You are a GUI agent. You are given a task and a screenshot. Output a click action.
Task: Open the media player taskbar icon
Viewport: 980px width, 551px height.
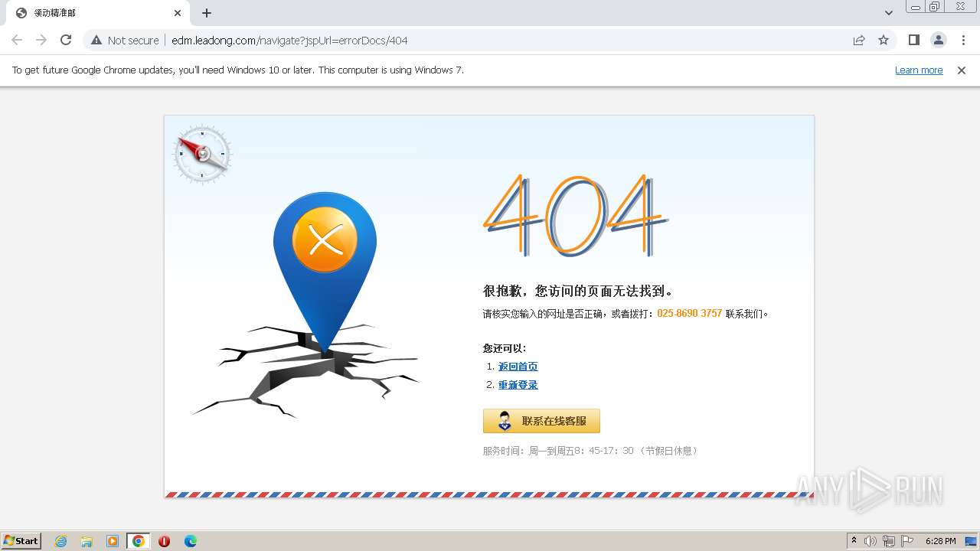pos(113,541)
